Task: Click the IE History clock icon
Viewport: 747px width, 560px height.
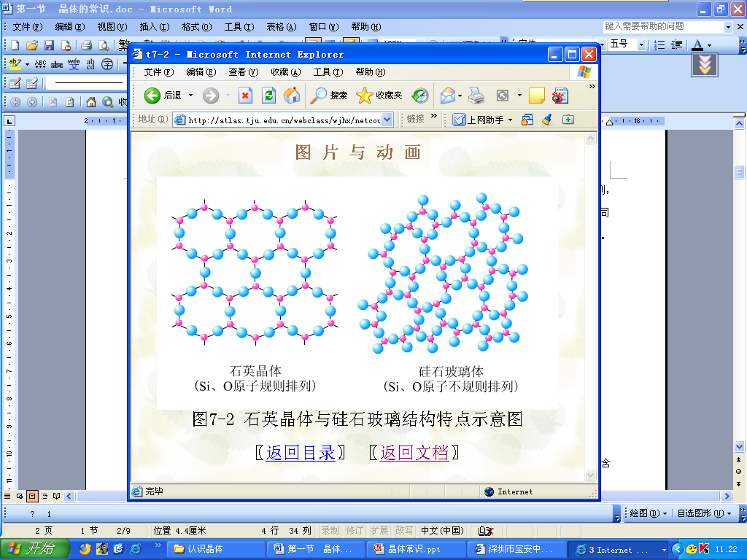Action: click(x=420, y=96)
